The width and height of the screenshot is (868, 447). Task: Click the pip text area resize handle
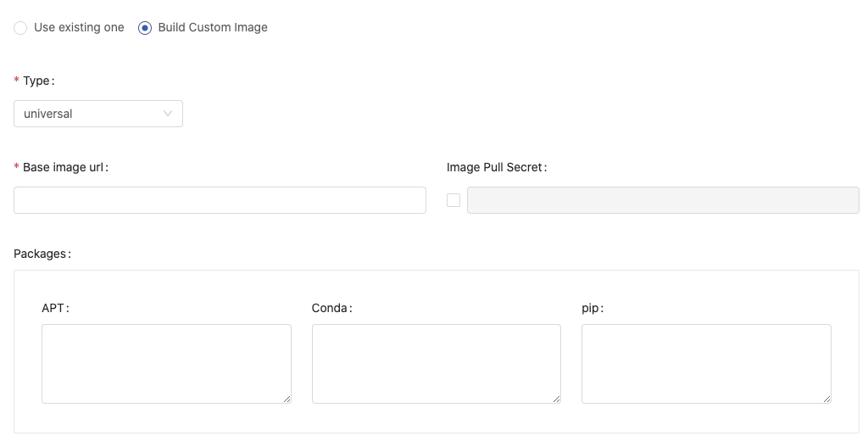826,399
